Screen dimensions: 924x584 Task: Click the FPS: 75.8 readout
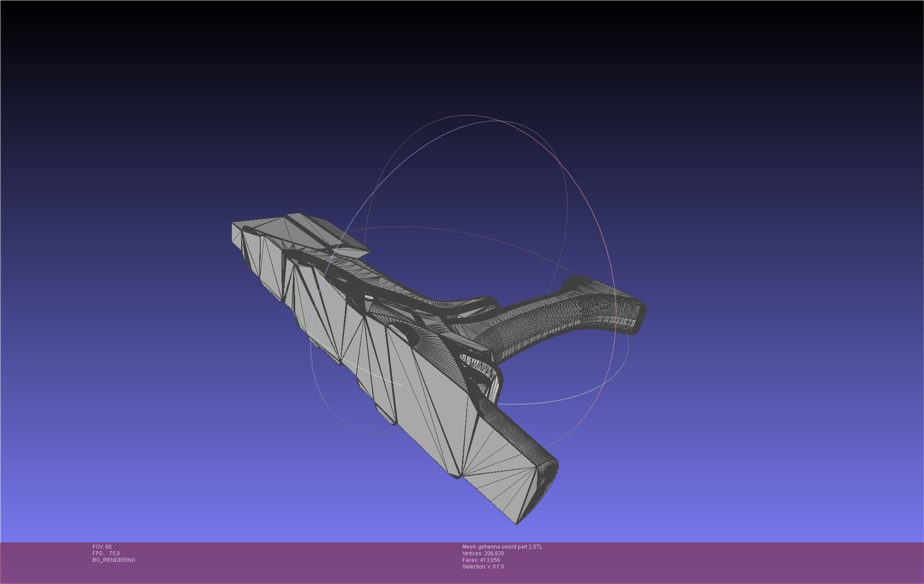click(106, 553)
